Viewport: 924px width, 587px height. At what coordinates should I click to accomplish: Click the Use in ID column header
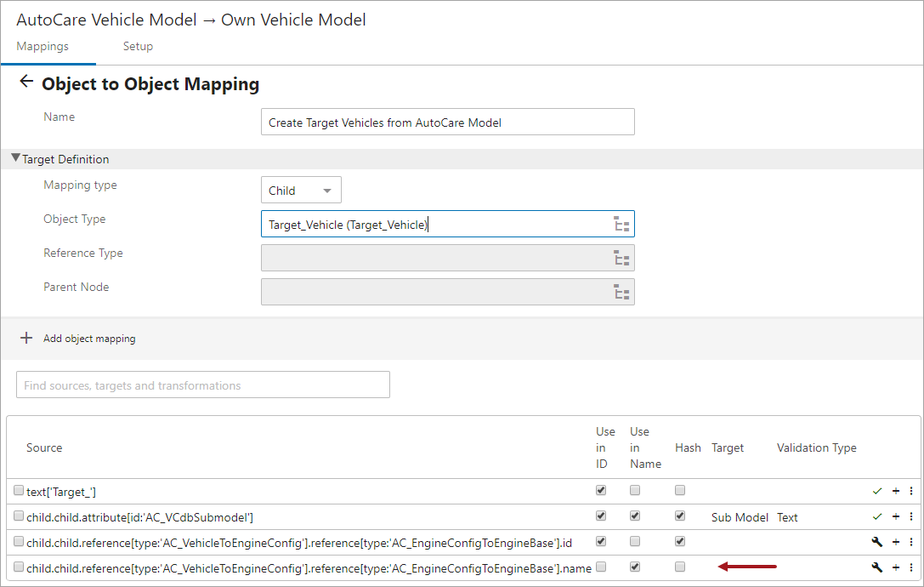pos(605,447)
